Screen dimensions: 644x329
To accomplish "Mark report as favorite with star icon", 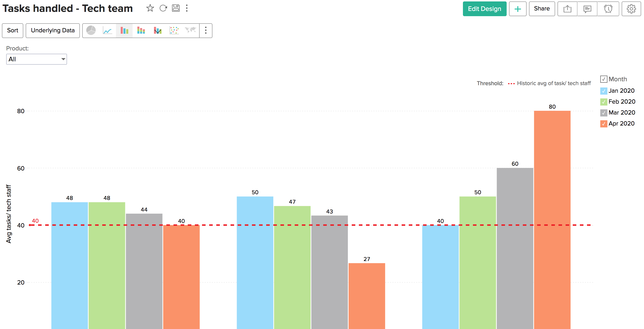I will coord(150,8).
